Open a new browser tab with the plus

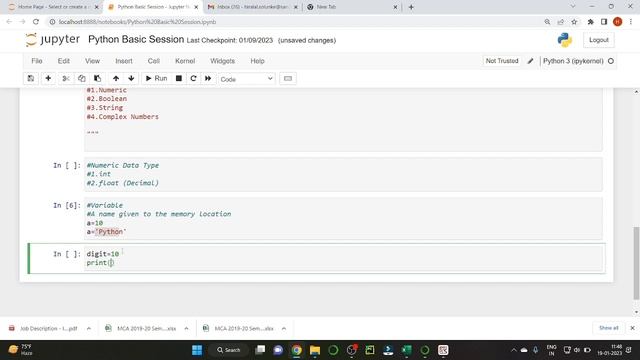[411, 7]
